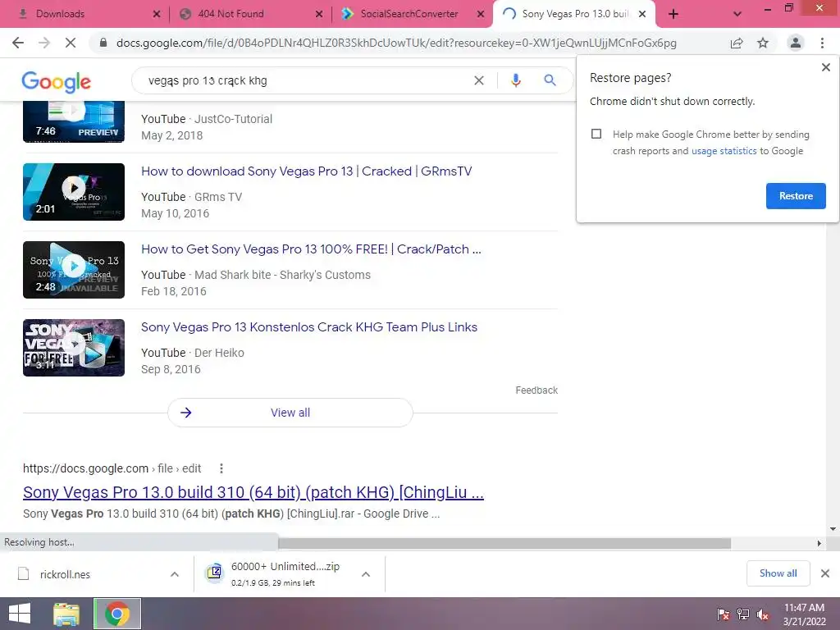840x630 pixels.
Task: Open Chrome's three-dot customize menu
Action: [x=822, y=43]
